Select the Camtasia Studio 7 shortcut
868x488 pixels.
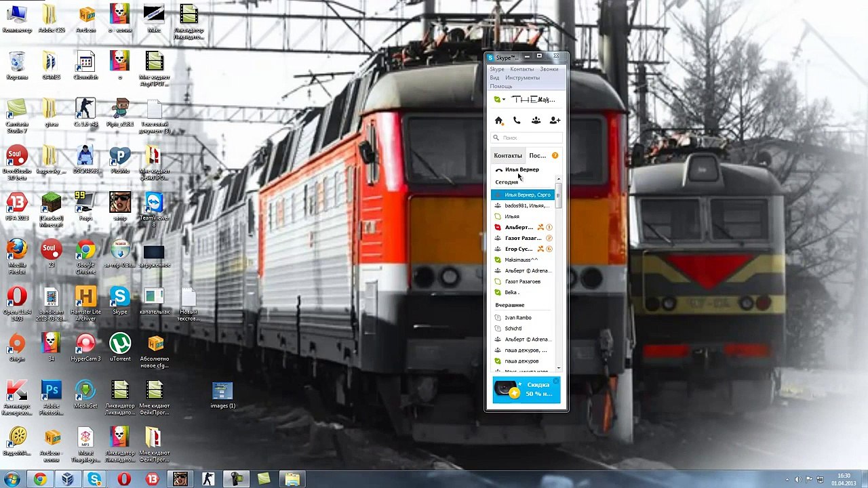pos(17,116)
